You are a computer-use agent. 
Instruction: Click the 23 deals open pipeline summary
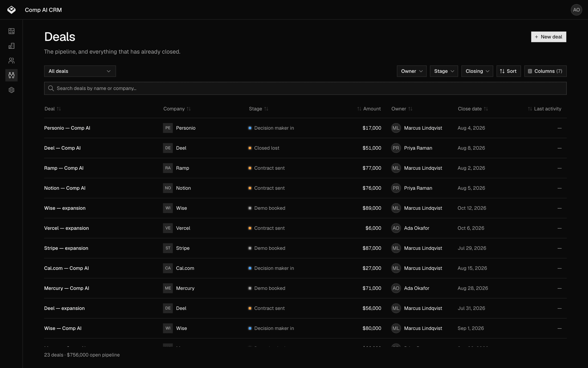(82, 355)
